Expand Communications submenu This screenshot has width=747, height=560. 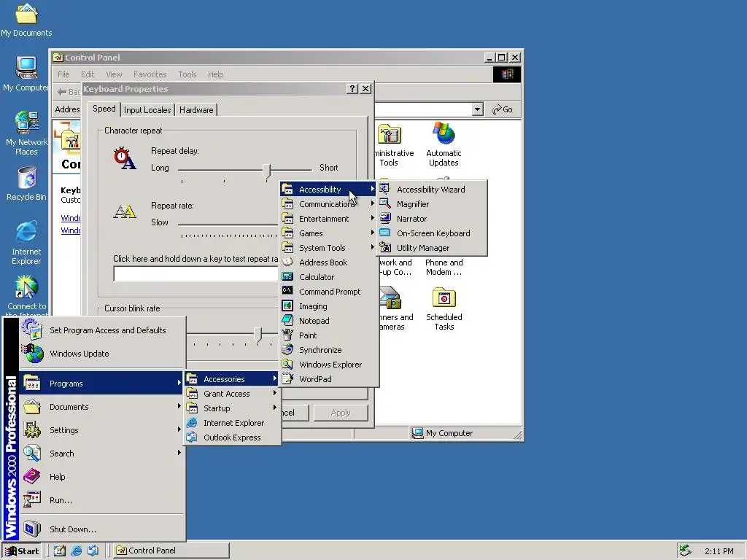pos(329,204)
